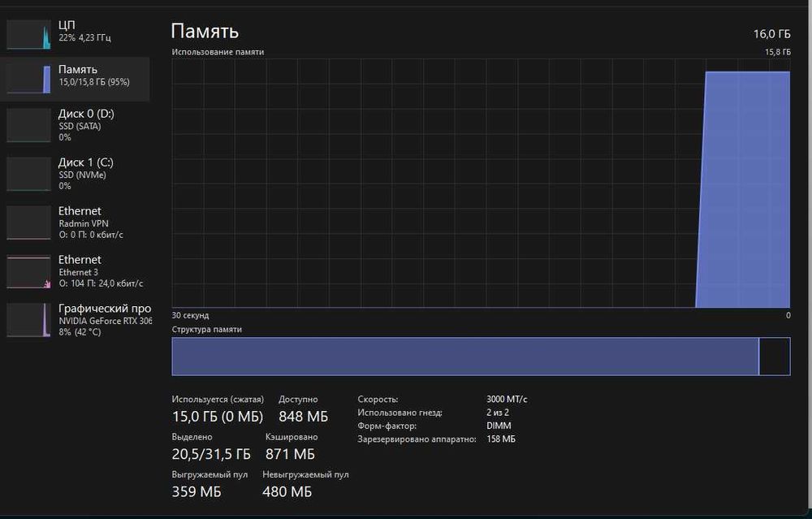The width and height of the screenshot is (812, 519).
Task: Click the 15,0 ГБ (0 МБ) in-use value
Action: coord(218,417)
